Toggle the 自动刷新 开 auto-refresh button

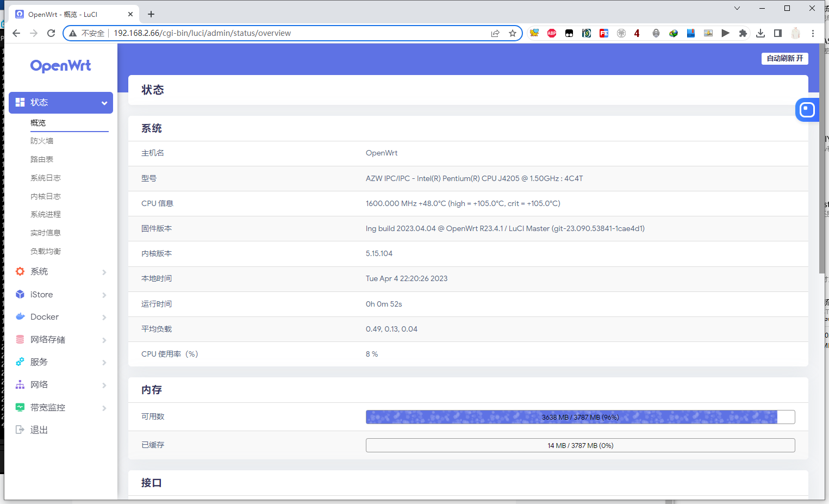click(x=784, y=58)
